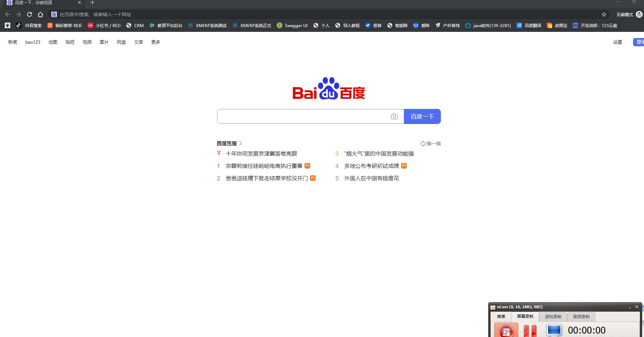Refresh hot searches with 换一换

click(431, 143)
